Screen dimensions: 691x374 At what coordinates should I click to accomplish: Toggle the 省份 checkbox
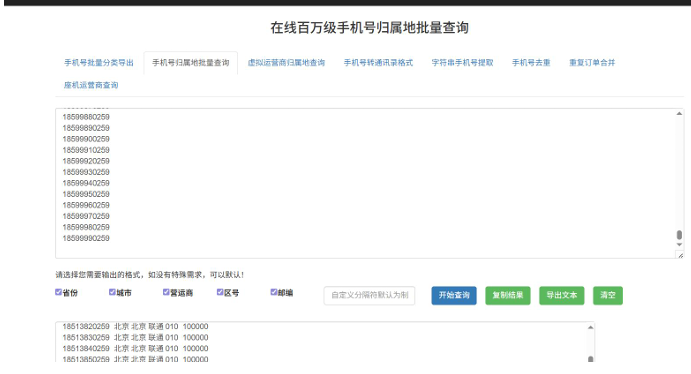pos(58,292)
